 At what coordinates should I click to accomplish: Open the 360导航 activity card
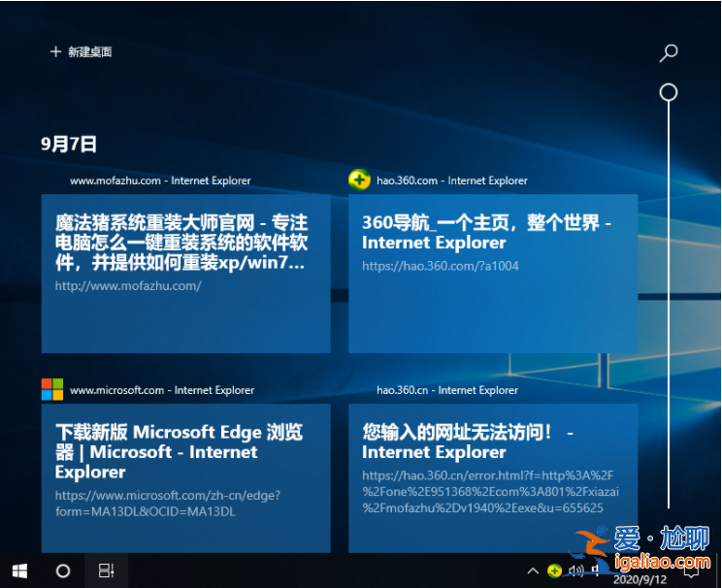point(493,274)
